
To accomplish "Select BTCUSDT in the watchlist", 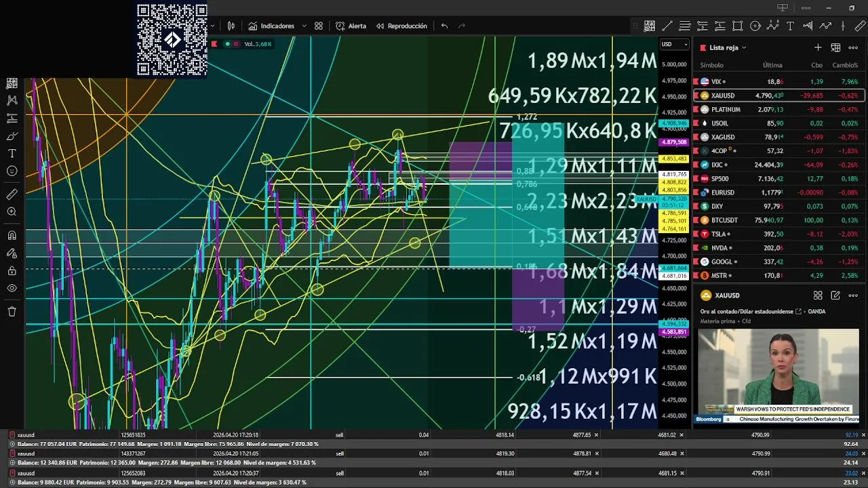I will coord(778,220).
